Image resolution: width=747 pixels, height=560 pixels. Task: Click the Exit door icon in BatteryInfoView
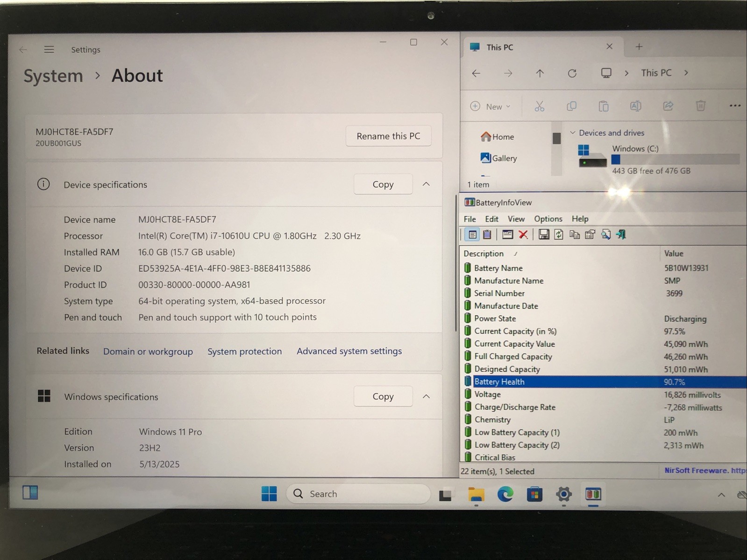pos(621,234)
